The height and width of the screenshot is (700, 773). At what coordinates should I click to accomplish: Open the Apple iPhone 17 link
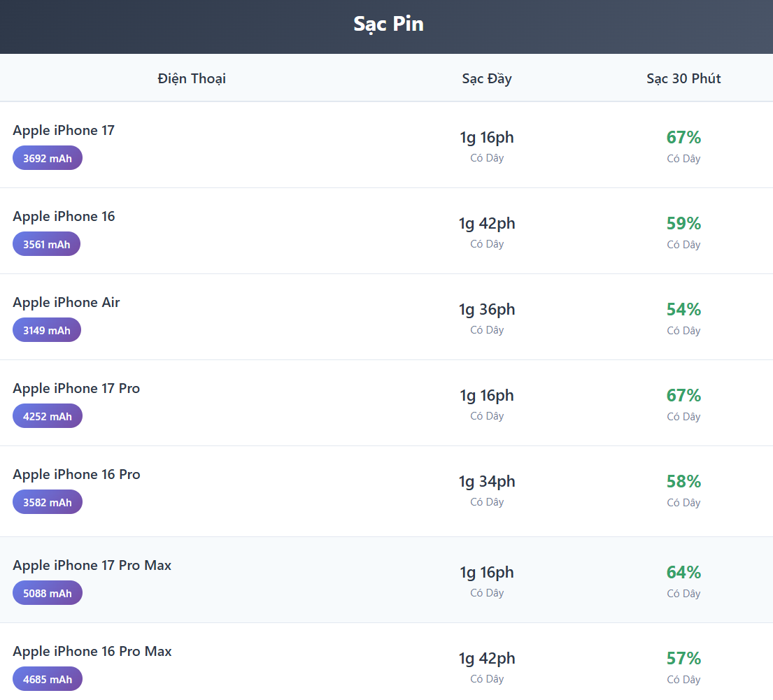64,130
